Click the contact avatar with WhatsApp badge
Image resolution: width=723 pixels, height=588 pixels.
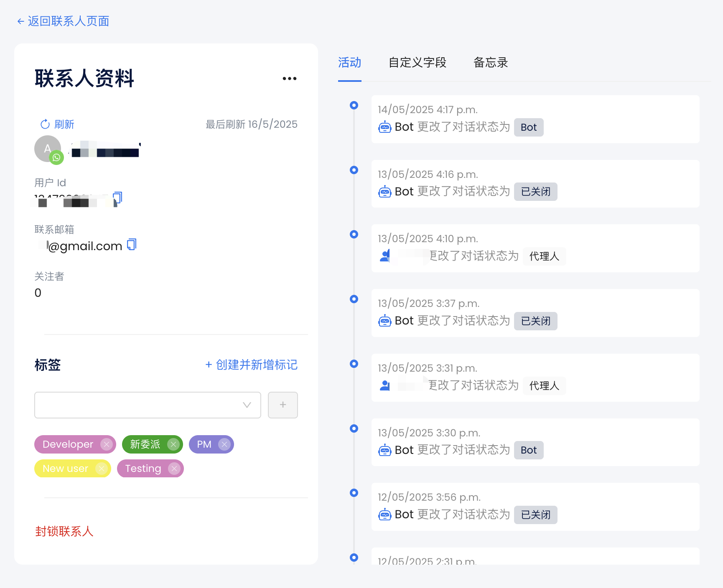[48, 149]
